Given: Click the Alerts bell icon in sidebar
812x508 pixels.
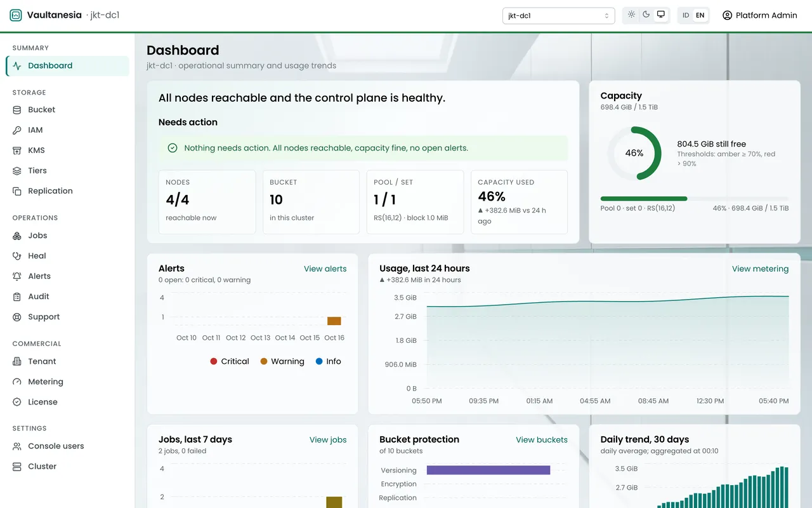Looking at the screenshot, I should pos(17,276).
